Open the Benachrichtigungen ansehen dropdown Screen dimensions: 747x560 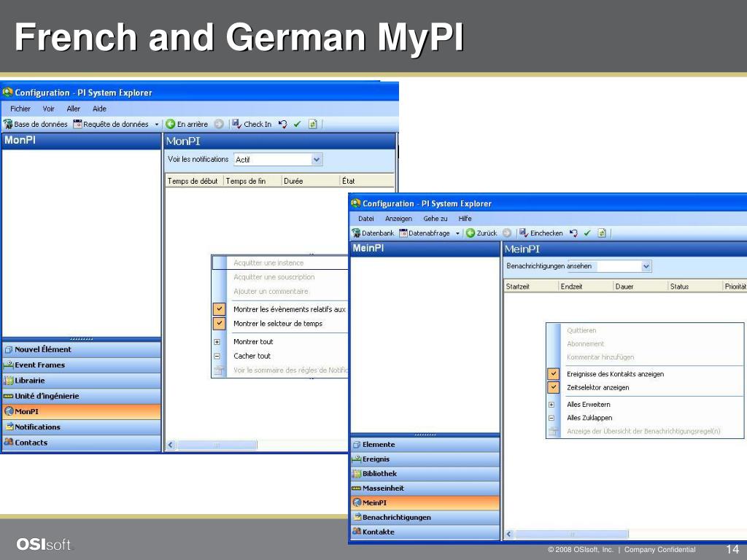[646, 267]
